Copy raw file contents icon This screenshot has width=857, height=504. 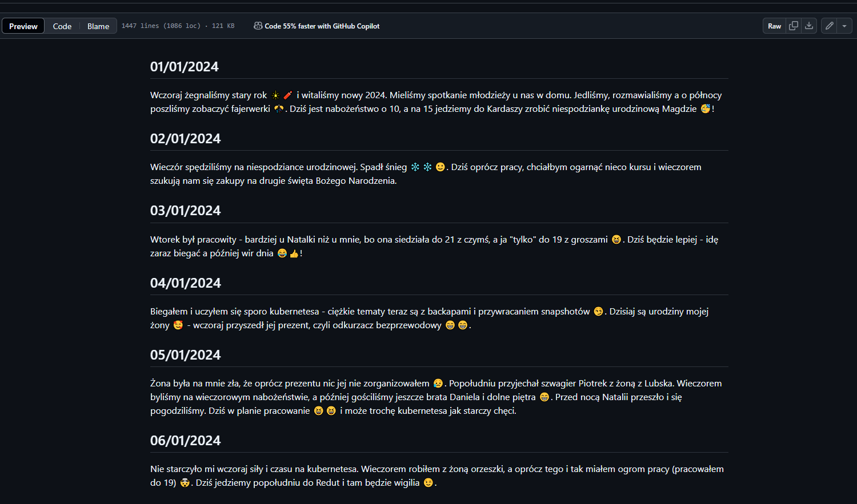tap(794, 26)
